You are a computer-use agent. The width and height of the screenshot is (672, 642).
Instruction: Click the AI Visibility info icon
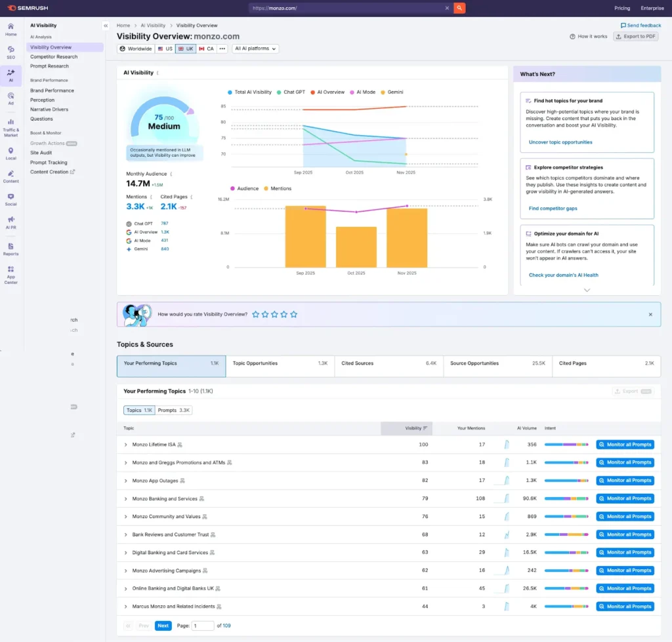coord(157,73)
